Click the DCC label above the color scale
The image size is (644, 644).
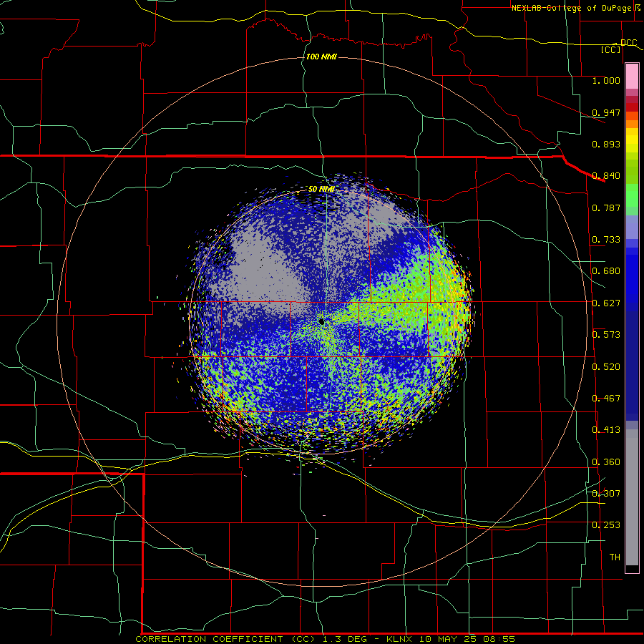[628, 43]
